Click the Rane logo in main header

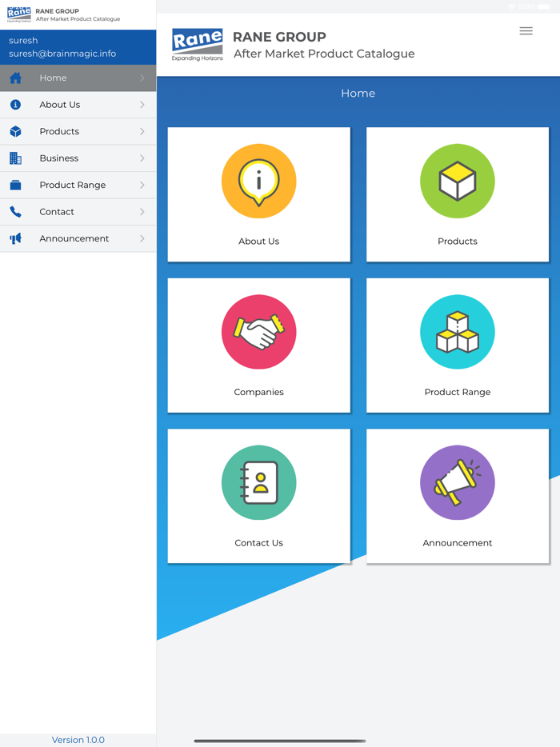click(198, 45)
